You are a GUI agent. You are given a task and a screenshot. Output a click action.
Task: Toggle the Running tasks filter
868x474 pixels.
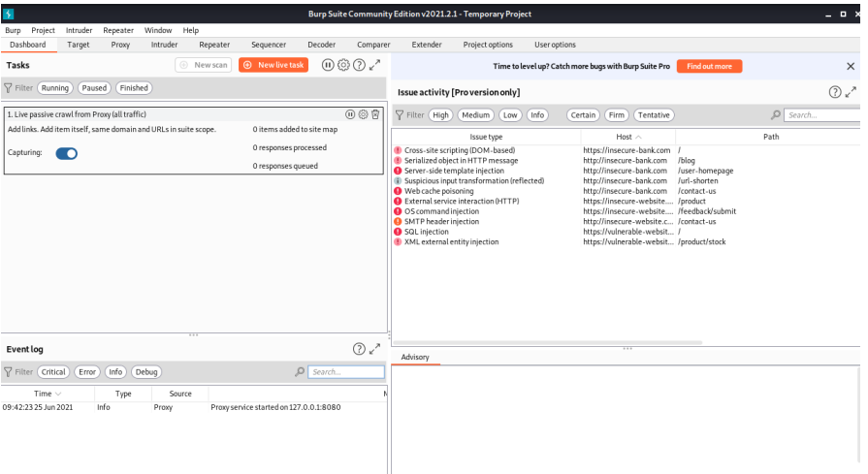tap(55, 88)
